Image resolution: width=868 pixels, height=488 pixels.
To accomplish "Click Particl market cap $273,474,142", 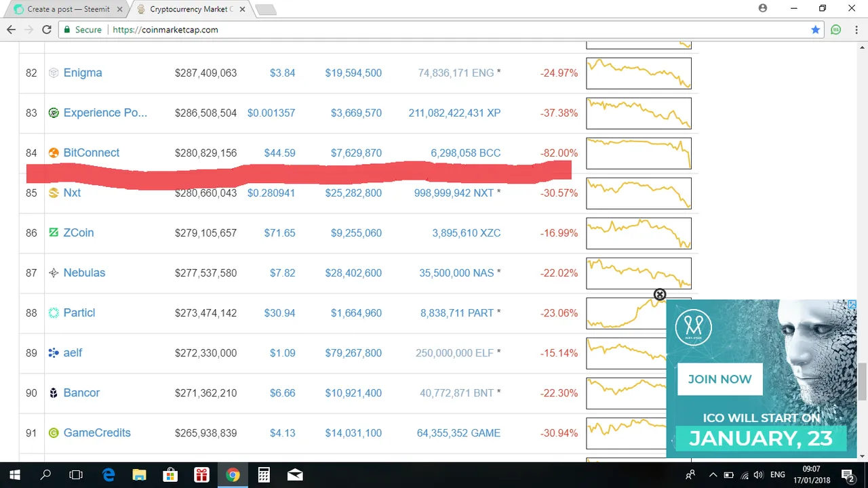I will click(206, 313).
